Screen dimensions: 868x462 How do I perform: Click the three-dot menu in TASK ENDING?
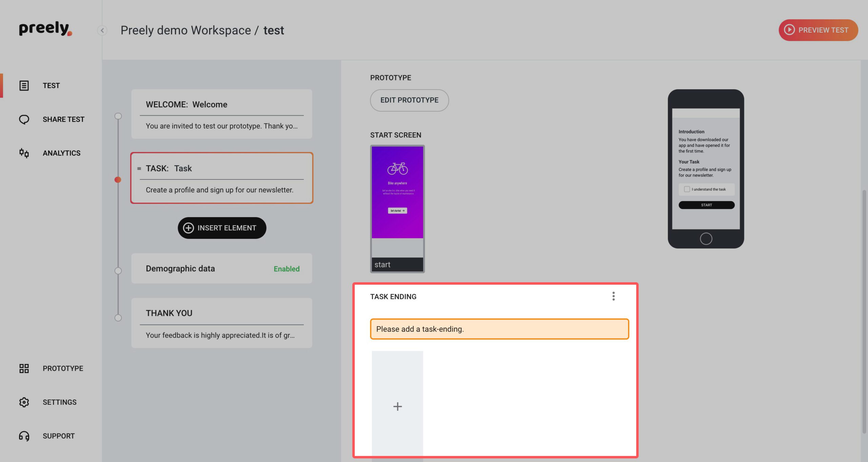(x=614, y=296)
